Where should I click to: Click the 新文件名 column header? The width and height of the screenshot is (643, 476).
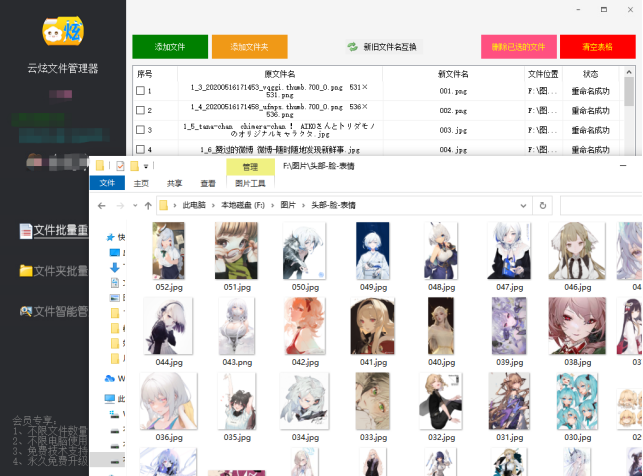tap(453, 74)
